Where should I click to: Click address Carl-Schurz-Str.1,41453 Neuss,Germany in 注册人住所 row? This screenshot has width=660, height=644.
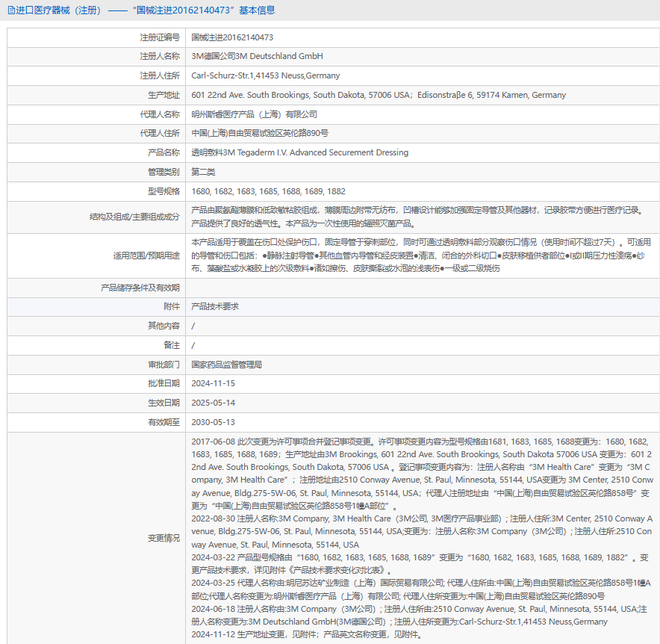[266, 75]
